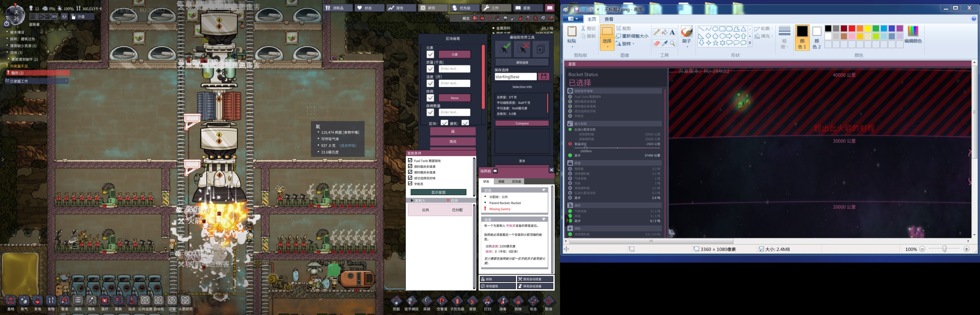Expand the Paint shapes gallery

pyautogui.click(x=750, y=43)
